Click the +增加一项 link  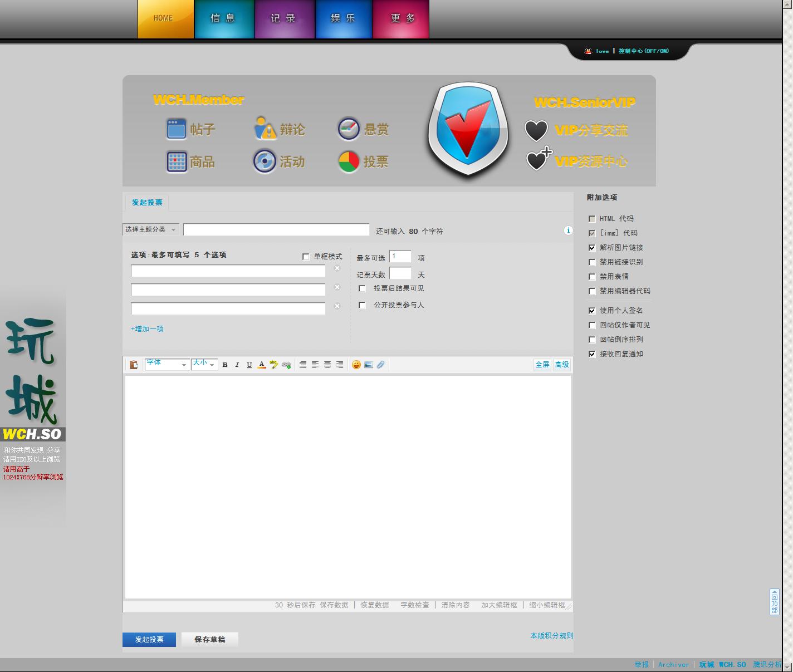pos(147,329)
